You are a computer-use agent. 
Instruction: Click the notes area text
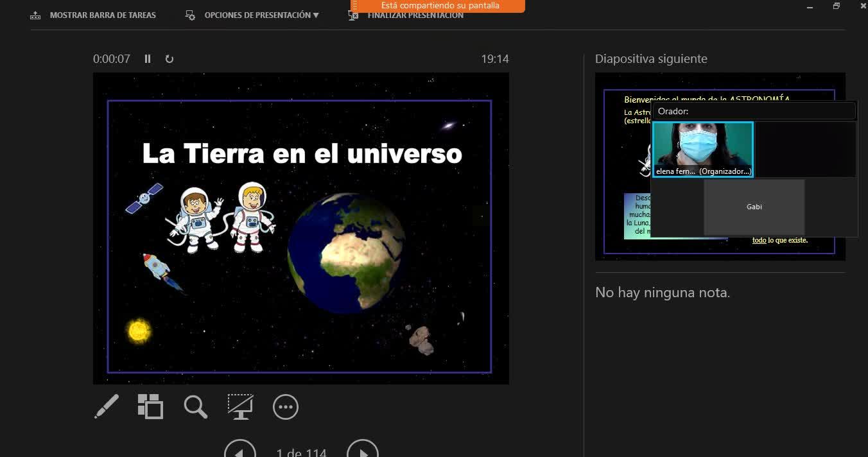[x=663, y=293]
